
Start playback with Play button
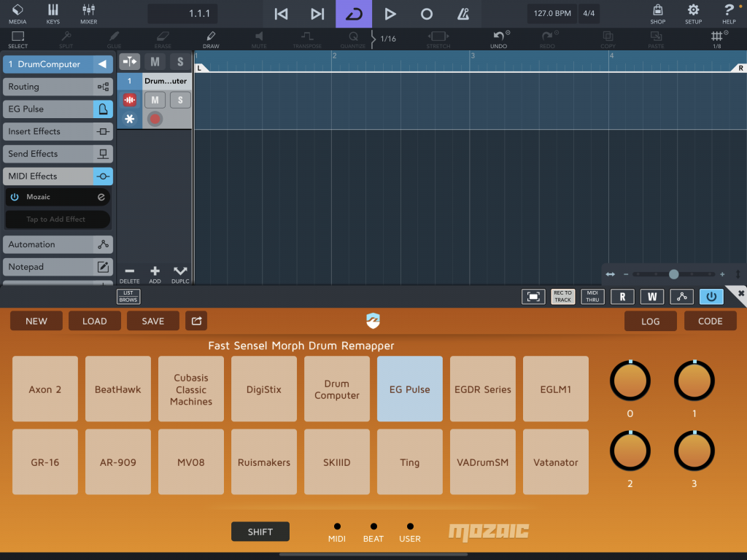390,14
